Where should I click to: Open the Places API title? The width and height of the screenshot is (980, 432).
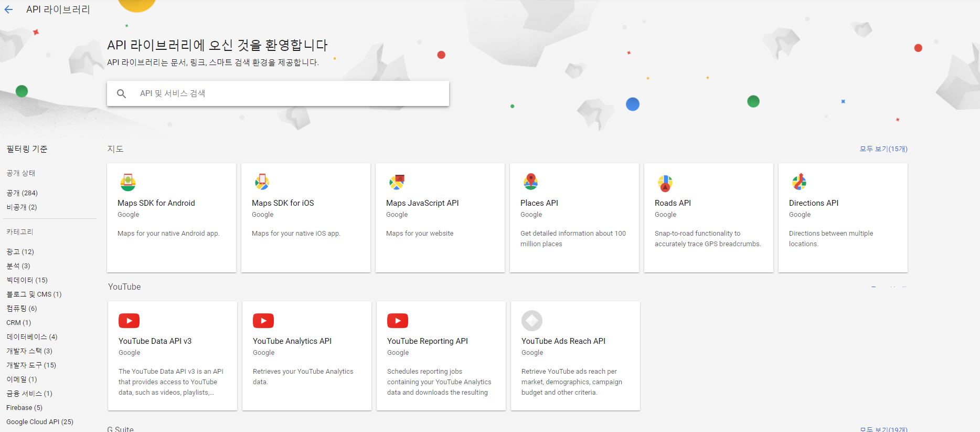(539, 203)
